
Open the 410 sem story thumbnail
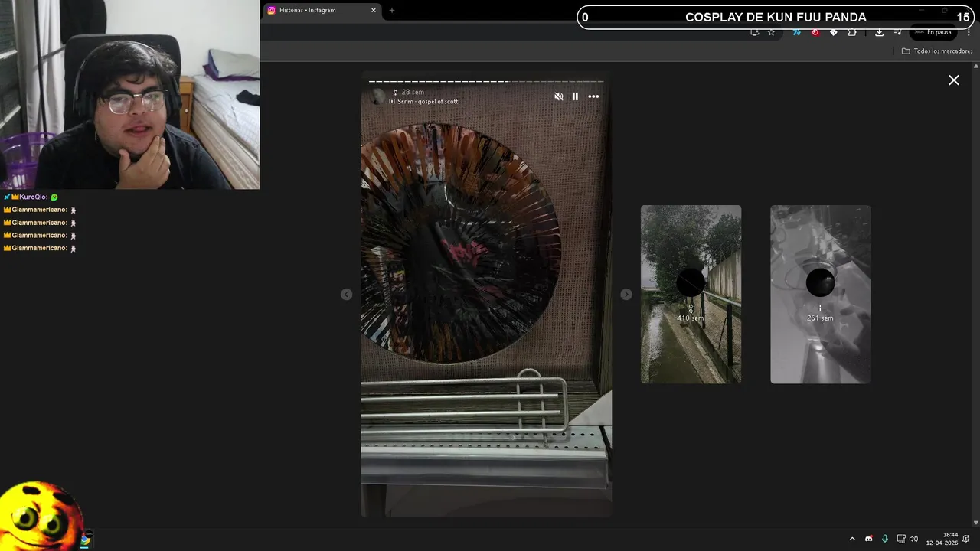(x=691, y=294)
